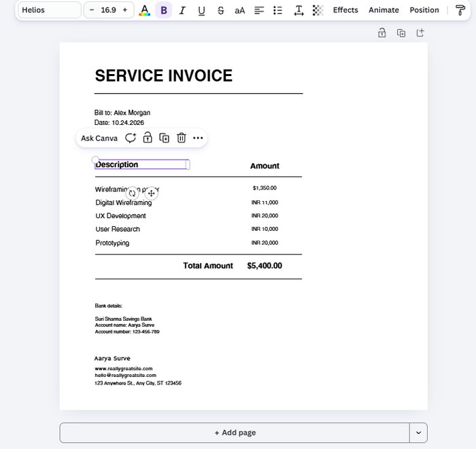Select the $5,400.00 total value
The image size is (476, 449).
[265, 266]
